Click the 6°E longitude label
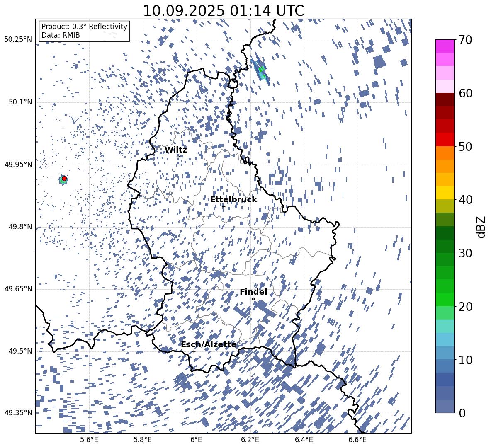491x448 pixels. (196, 440)
